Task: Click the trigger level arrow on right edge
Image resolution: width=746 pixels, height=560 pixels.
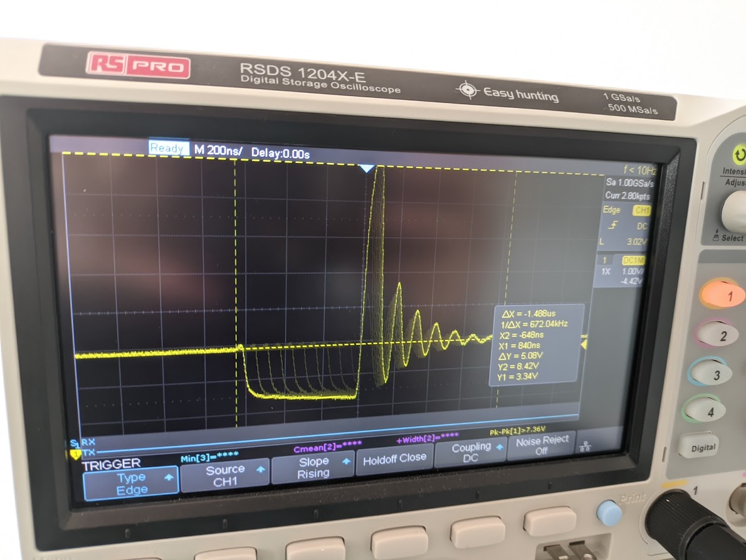Action: (x=584, y=344)
